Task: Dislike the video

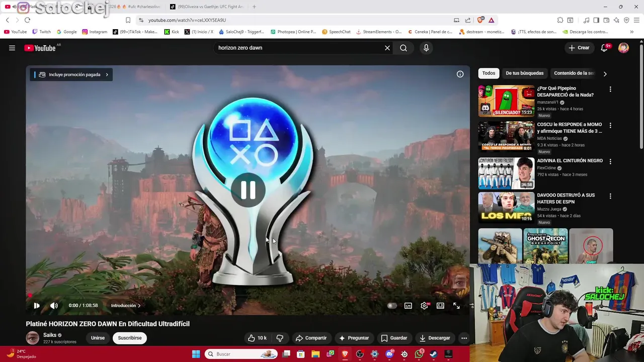Action: click(x=280, y=338)
